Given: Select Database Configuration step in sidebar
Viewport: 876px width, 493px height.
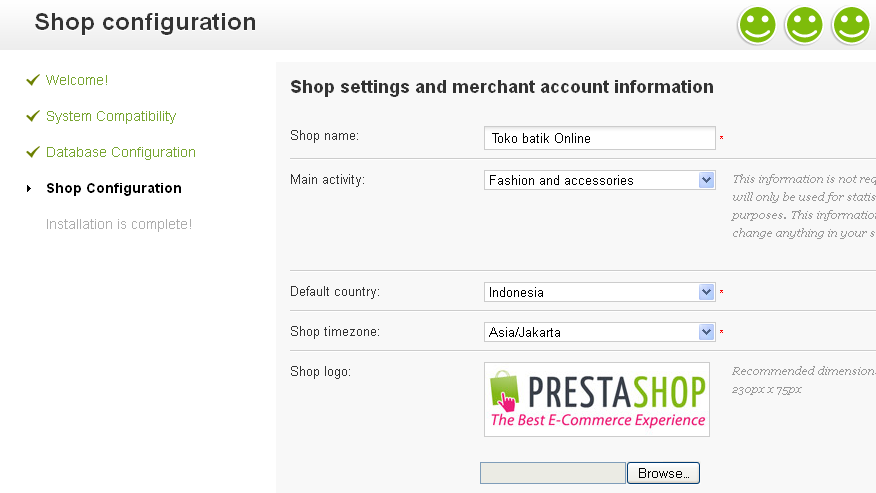Looking at the screenshot, I should 121,152.
